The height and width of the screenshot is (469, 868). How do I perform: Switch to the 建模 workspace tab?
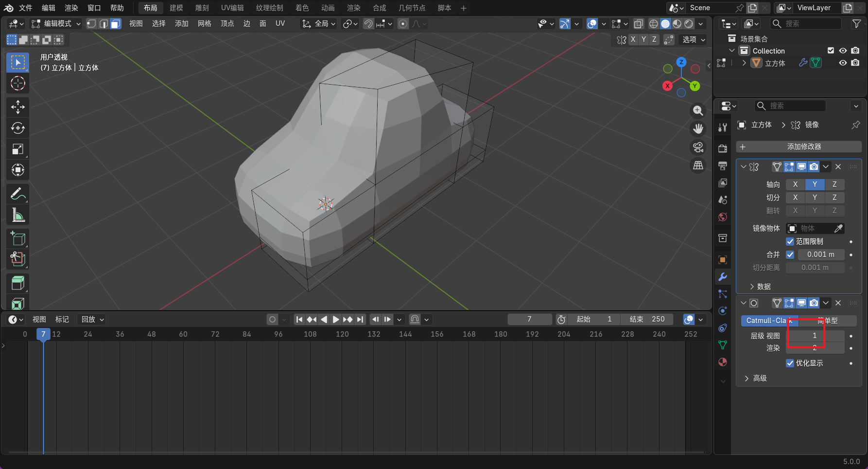176,8
